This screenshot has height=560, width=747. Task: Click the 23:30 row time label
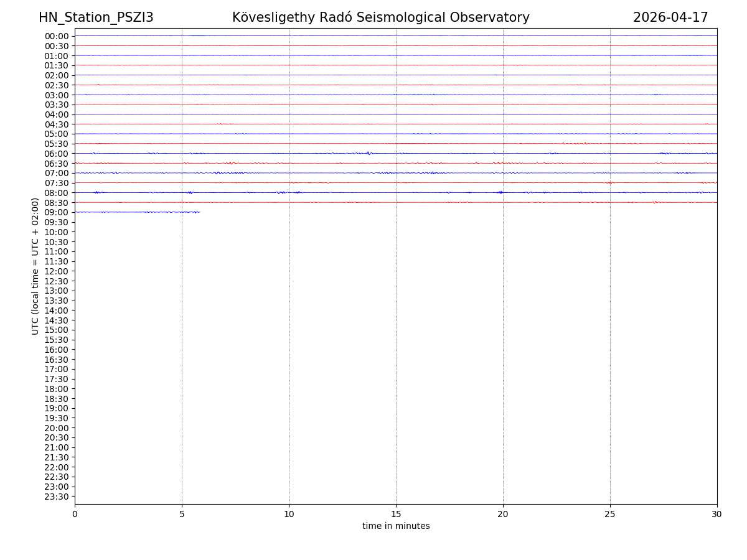click(x=57, y=497)
